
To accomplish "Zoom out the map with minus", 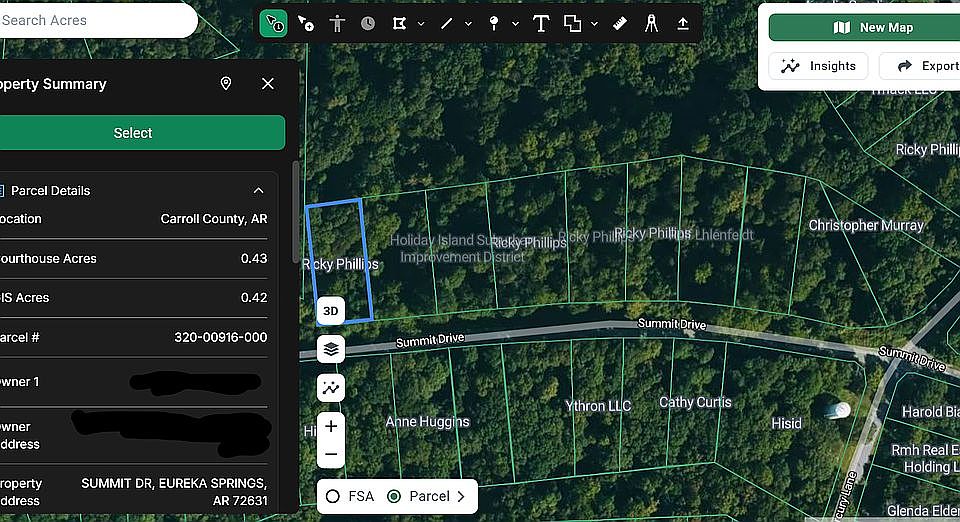I will [331, 455].
